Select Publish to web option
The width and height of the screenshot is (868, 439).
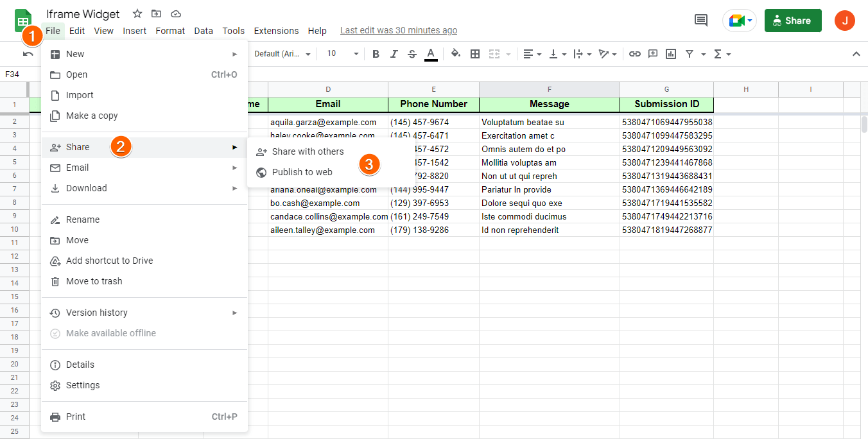[302, 172]
